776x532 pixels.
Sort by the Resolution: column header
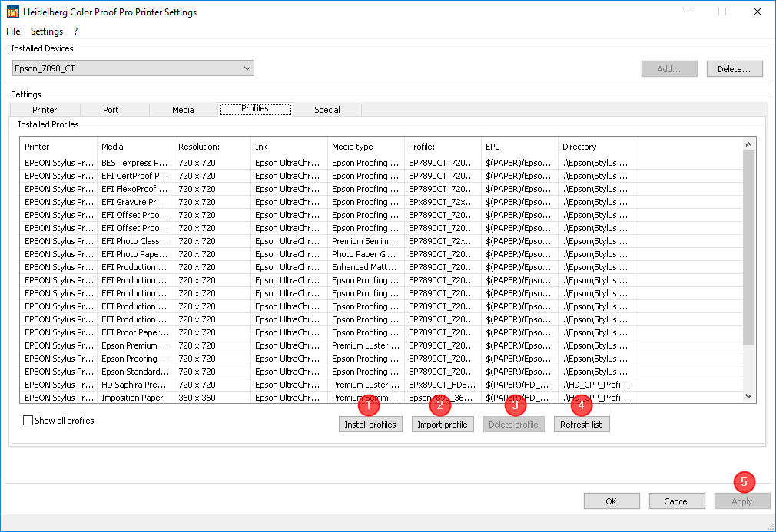212,147
